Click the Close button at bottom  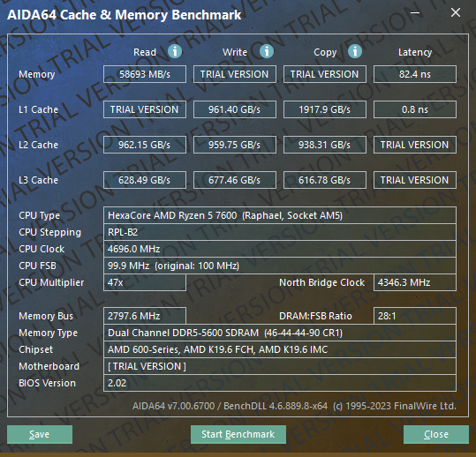[x=436, y=434]
